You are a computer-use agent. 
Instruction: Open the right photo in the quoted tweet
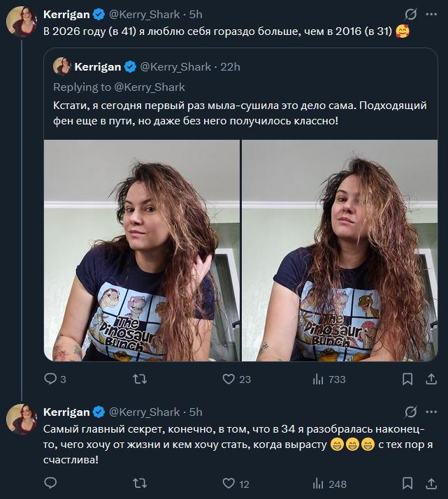pos(340,250)
